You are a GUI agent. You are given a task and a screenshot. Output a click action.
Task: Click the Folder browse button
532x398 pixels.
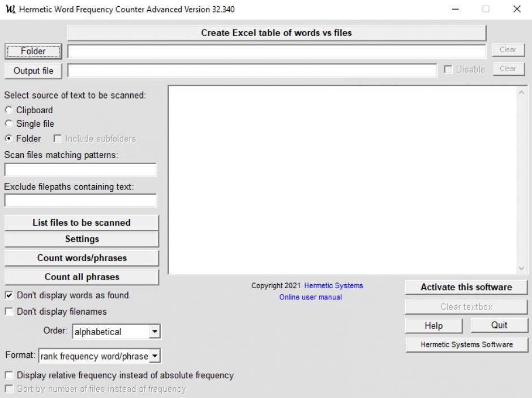coord(33,51)
